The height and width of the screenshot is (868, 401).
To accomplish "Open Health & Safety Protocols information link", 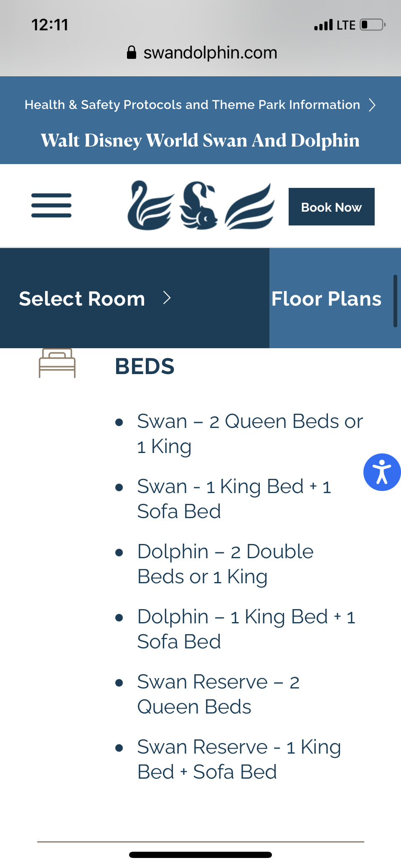I will [x=192, y=105].
